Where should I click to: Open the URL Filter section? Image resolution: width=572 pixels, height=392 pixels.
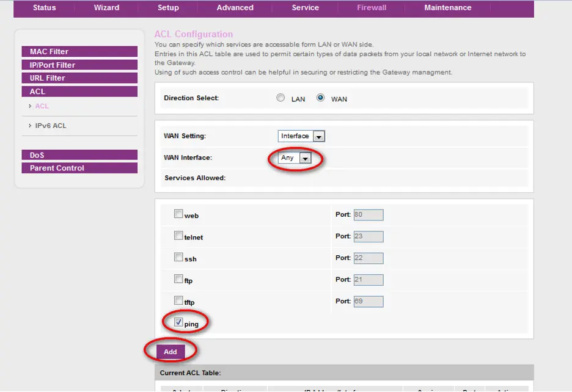[x=79, y=78]
